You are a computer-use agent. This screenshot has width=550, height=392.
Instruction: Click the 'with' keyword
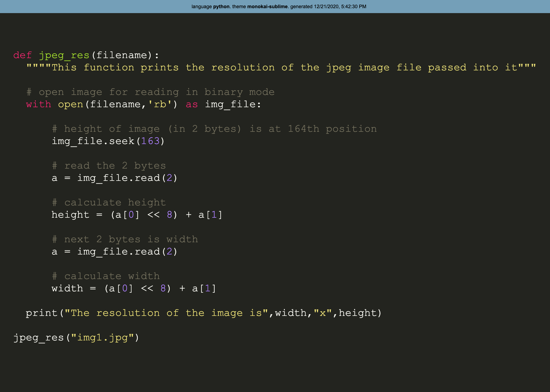pyautogui.click(x=38, y=104)
